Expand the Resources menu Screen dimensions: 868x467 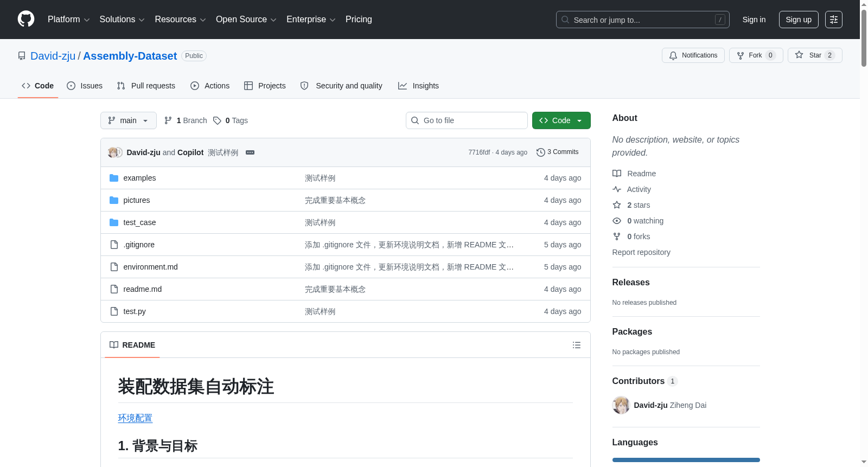point(180,20)
